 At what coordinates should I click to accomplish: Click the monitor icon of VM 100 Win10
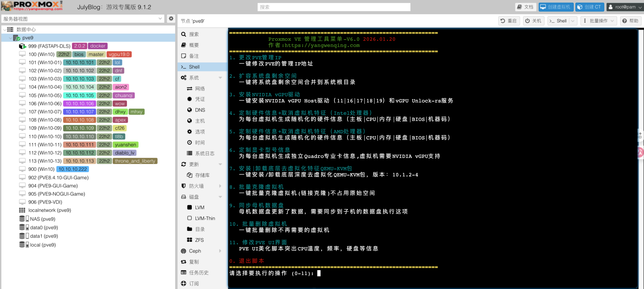pyautogui.click(x=22, y=54)
